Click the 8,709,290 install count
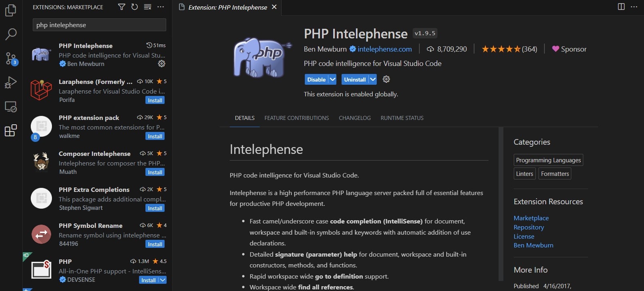This screenshot has height=291, width=644. [x=447, y=49]
